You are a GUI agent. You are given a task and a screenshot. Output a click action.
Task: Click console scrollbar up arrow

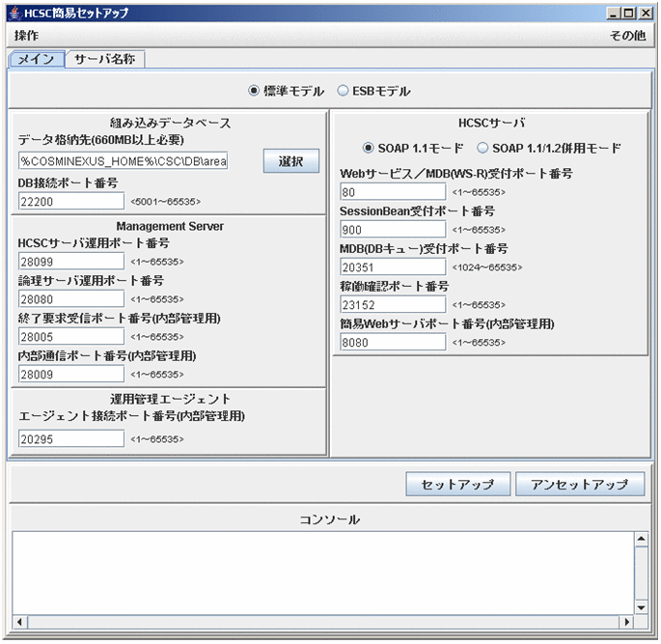(641, 539)
